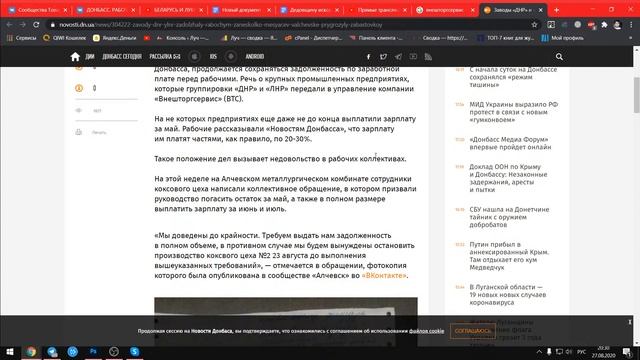The image size is (640, 360).
Task: Open news С начала суток на Донбассе
Action: [513, 77]
